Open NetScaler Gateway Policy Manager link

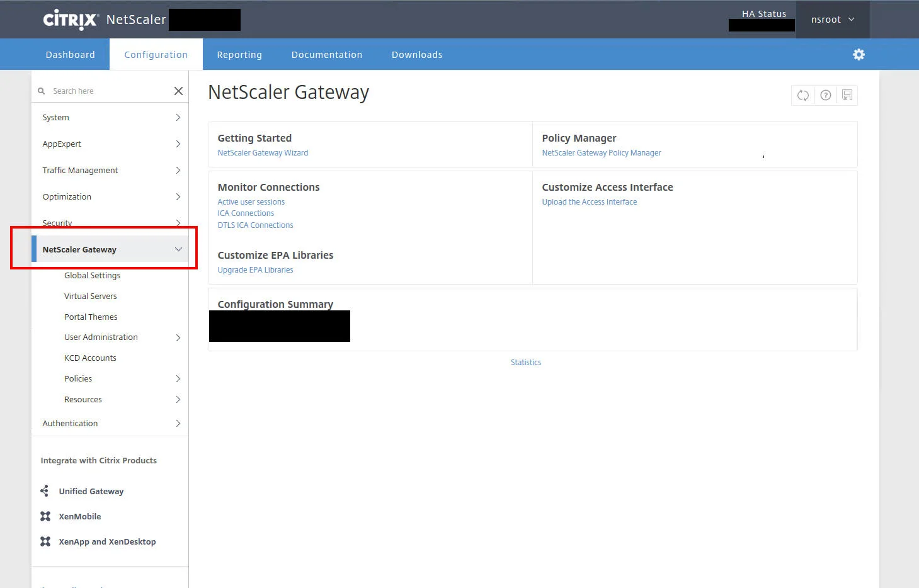[x=602, y=153]
